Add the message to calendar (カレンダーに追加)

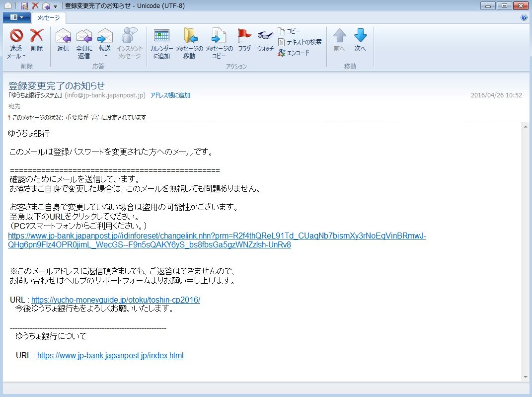[161, 43]
